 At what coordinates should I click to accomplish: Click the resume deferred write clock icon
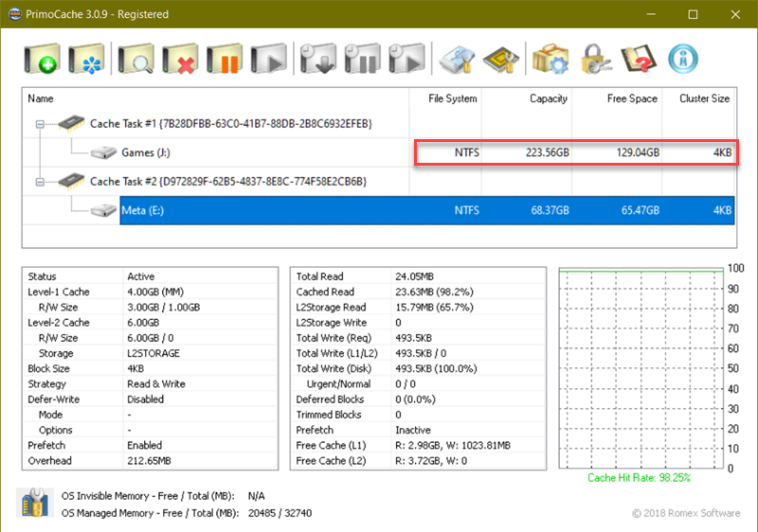click(x=406, y=59)
